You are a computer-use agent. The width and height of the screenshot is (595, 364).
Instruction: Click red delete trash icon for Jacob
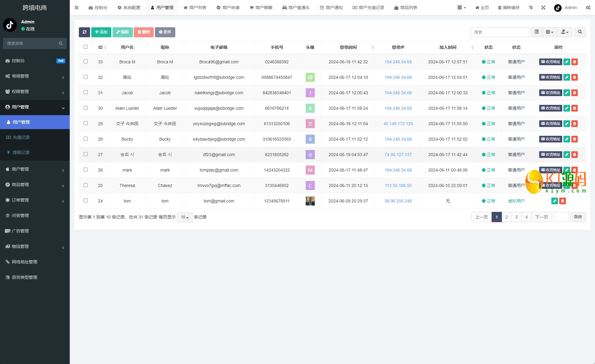(574, 93)
